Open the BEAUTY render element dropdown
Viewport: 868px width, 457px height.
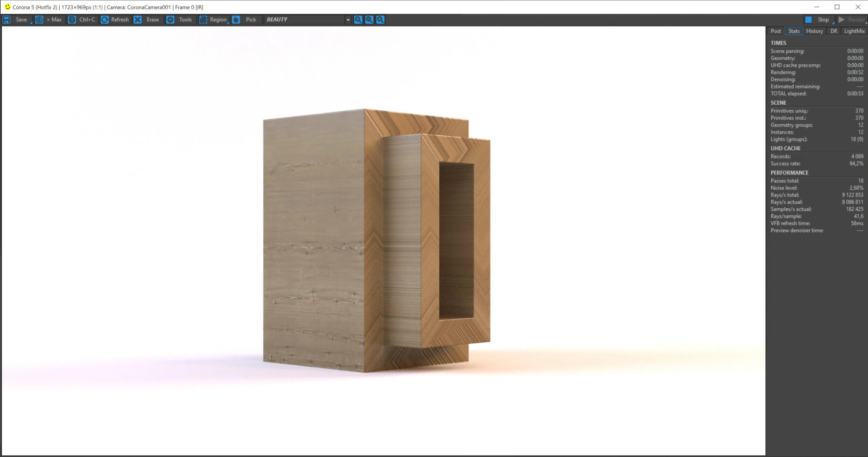pos(348,20)
